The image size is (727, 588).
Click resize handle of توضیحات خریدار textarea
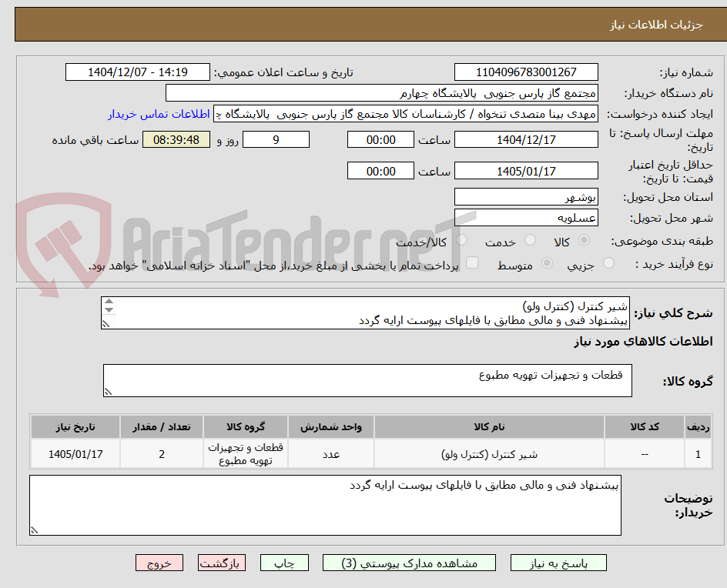(35, 530)
